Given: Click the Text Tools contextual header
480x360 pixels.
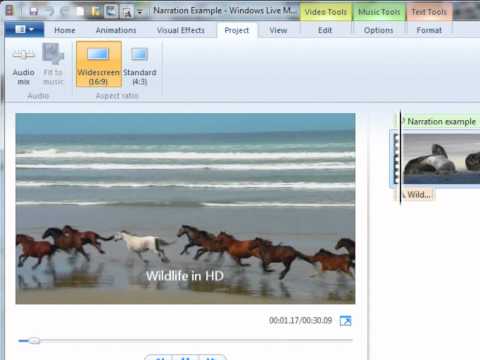Looking at the screenshot, I should tap(429, 12).
